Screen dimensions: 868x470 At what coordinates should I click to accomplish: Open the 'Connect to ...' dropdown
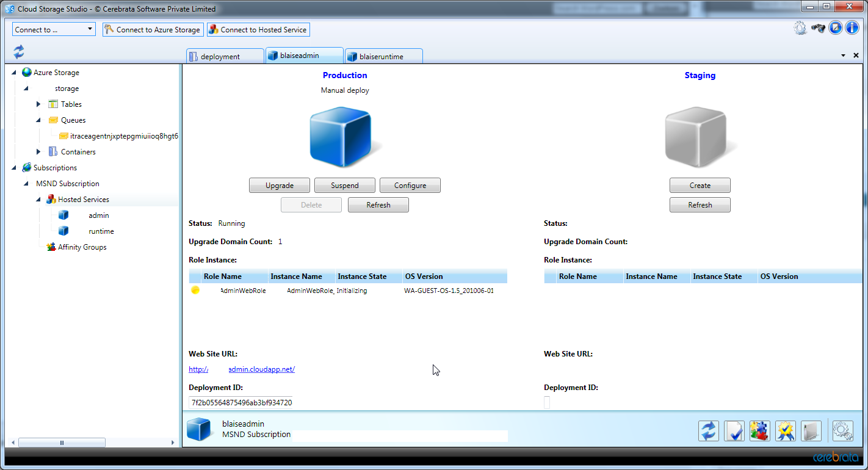tap(54, 29)
